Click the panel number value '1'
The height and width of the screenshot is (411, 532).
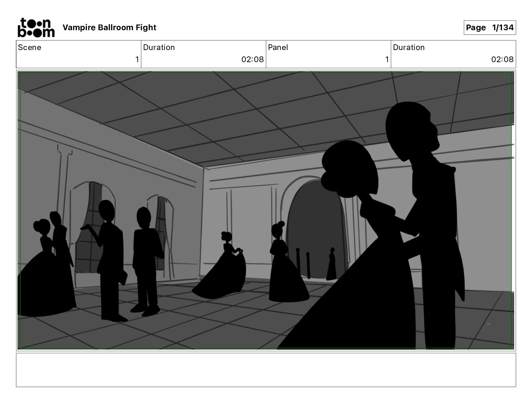click(x=387, y=59)
